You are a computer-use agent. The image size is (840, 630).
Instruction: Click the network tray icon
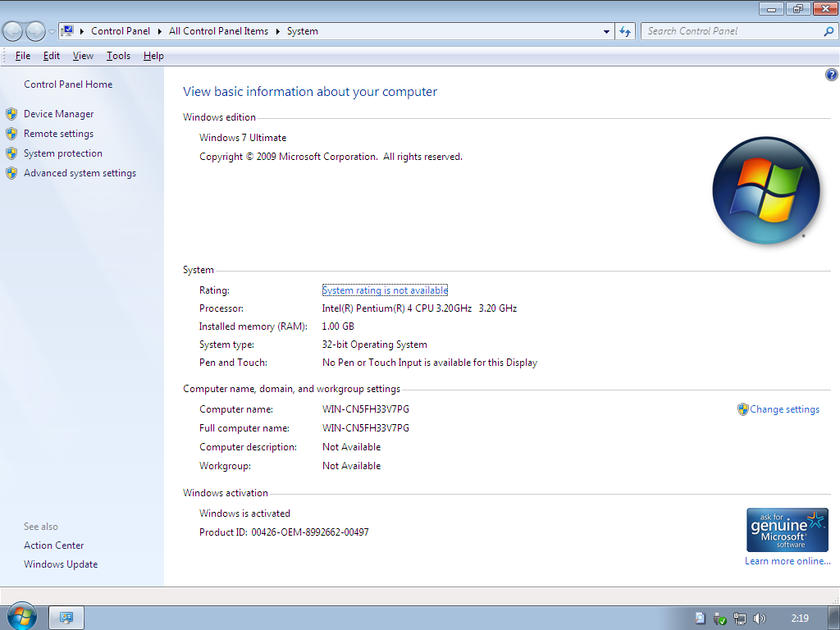coord(740,619)
